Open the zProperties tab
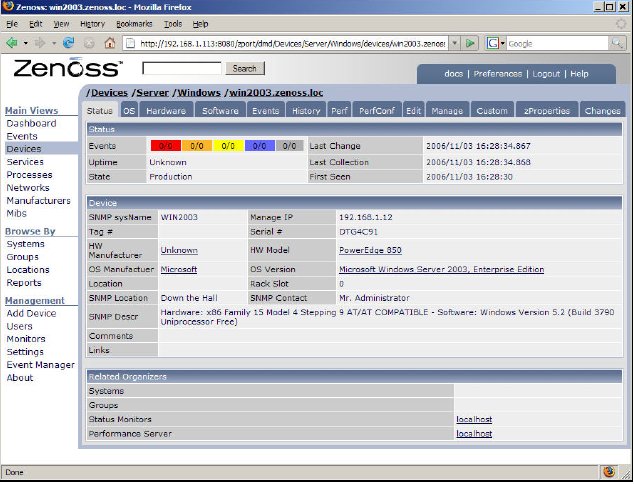Image resolution: width=634 pixels, height=484 pixels. pyautogui.click(x=547, y=111)
